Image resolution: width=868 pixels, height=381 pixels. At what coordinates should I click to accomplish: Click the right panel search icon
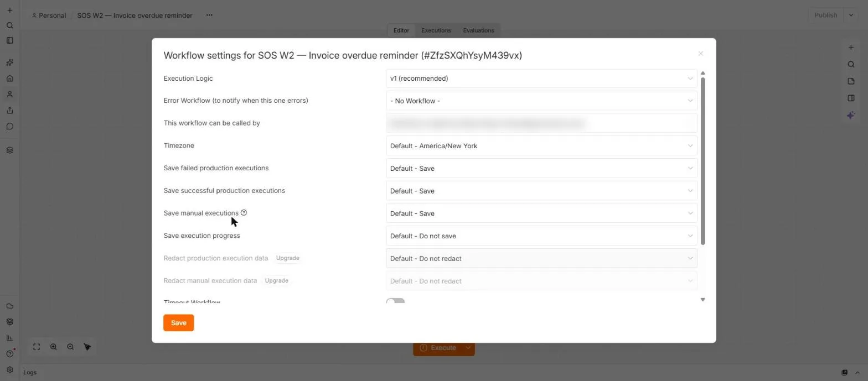851,64
